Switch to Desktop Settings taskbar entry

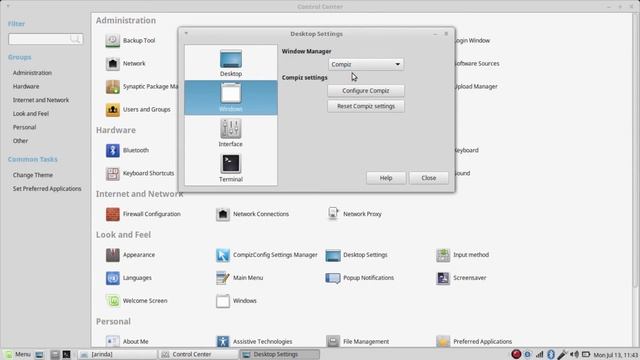click(280, 354)
